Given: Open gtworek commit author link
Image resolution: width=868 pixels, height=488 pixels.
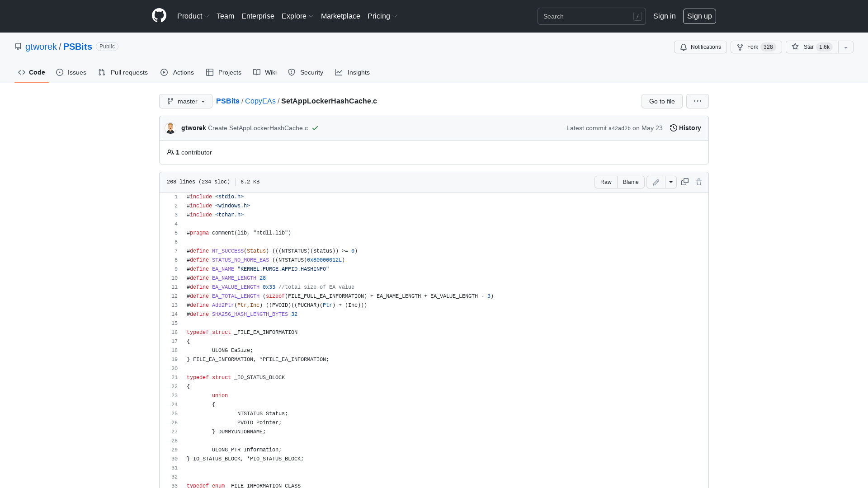Looking at the screenshot, I should click(193, 128).
